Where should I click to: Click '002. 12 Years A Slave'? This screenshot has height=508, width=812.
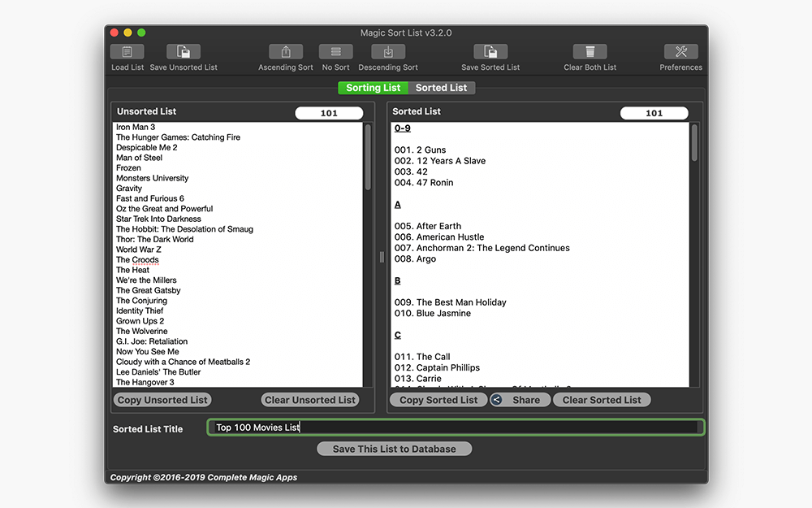point(440,161)
